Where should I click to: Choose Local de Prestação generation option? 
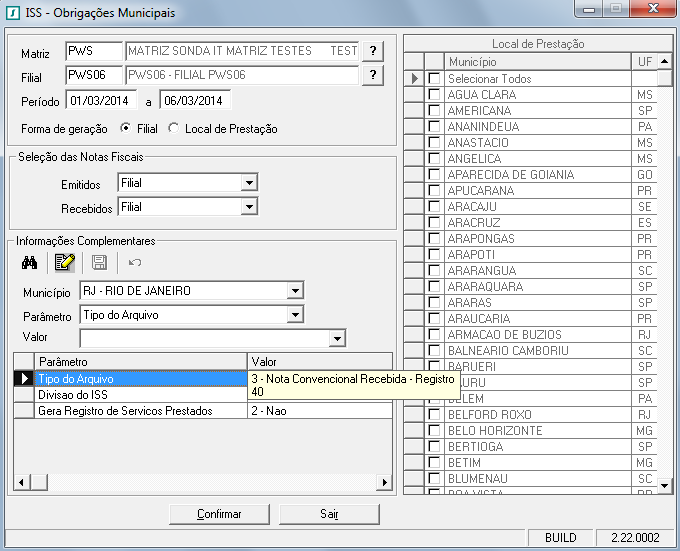[174, 128]
